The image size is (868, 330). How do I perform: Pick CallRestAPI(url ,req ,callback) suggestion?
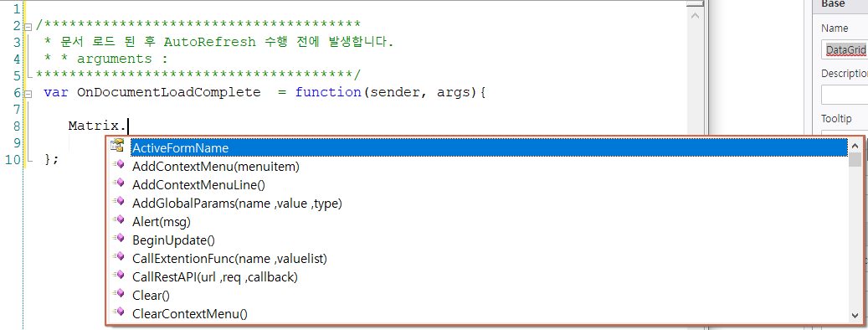pyautogui.click(x=215, y=277)
